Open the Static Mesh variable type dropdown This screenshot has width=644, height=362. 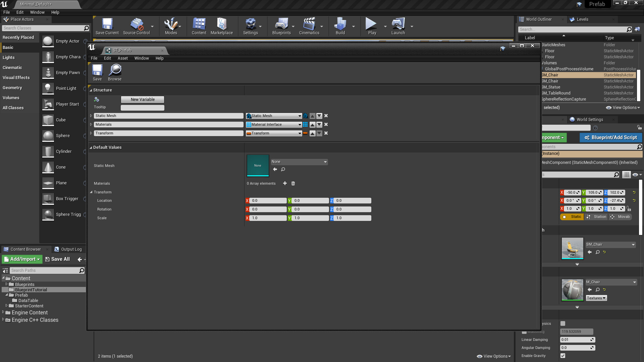pyautogui.click(x=273, y=116)
